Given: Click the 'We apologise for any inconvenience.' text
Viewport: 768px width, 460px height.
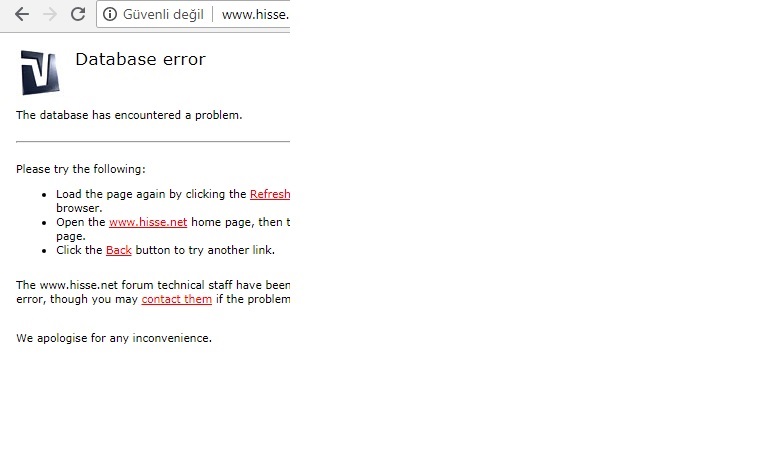Looking at the screenshot, I should coord(114,338).
